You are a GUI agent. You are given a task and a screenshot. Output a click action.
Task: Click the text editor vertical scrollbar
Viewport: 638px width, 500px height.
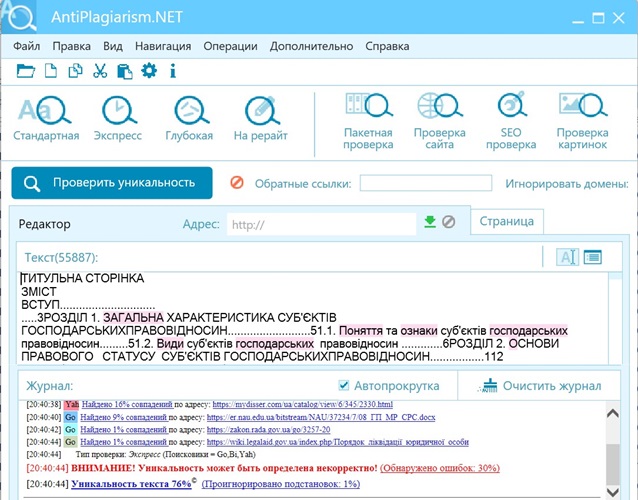pos(615,317)
